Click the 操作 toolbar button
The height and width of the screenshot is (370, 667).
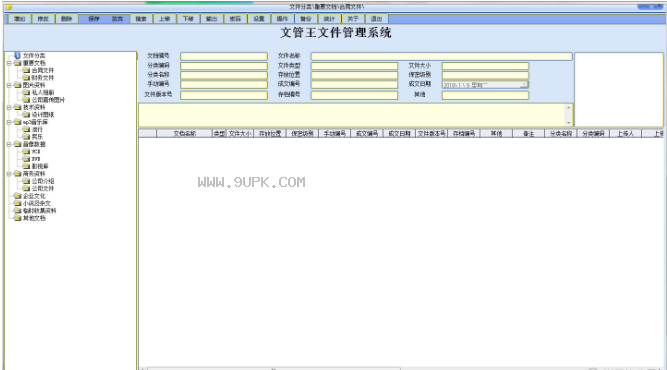[x=282, y=19]
